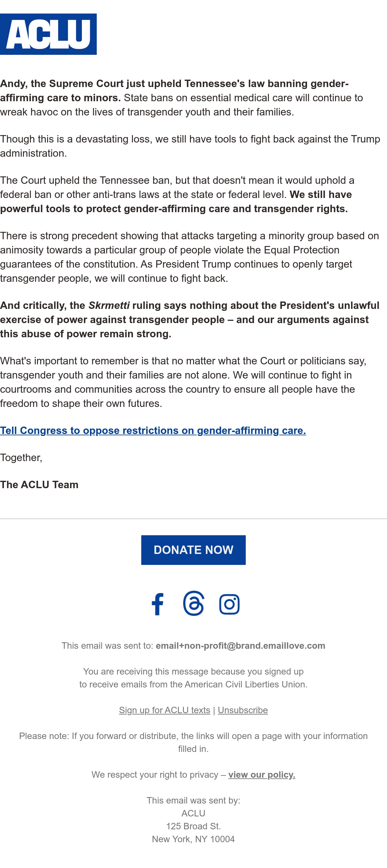This screenshot has width=387, height=868.
Task: Click the 'This email was sent by:' text
Action: 193,800
